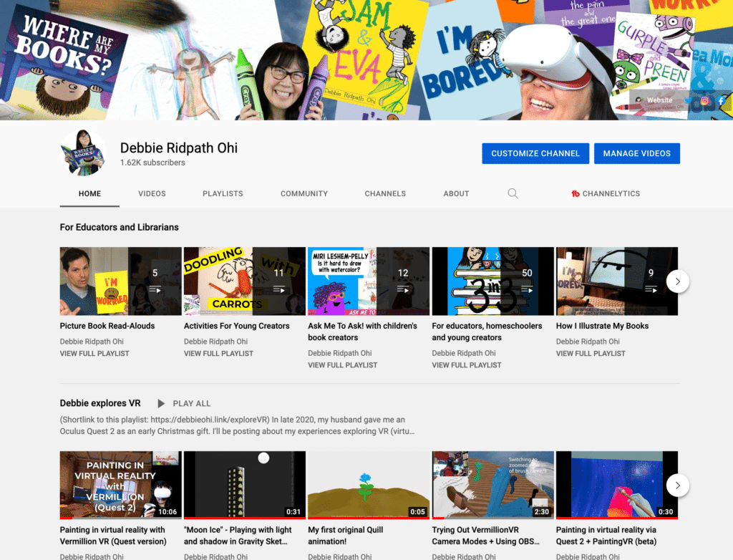Screen dimensions: 733x560
Task: Click the Debbie Ridpath Ohi channel name heading
Action: click(x=178, y=148)
